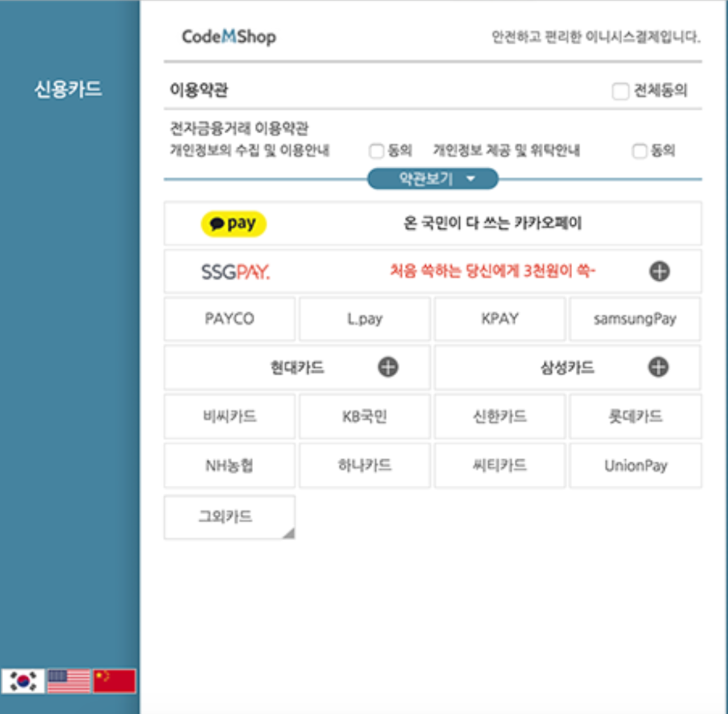This screenshot has width=728, height=714.
Task: Open the 그외카드 dropdown list
Action: click(230, 517)
